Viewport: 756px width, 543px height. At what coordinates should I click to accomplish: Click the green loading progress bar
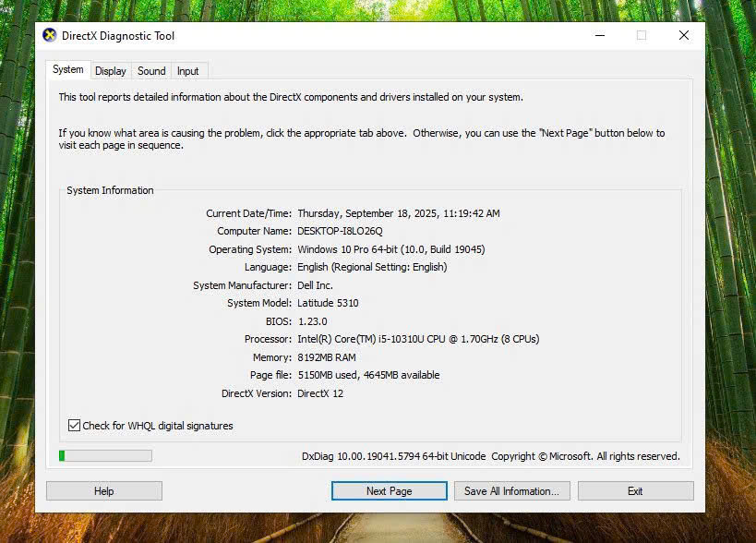coord(105,456)
